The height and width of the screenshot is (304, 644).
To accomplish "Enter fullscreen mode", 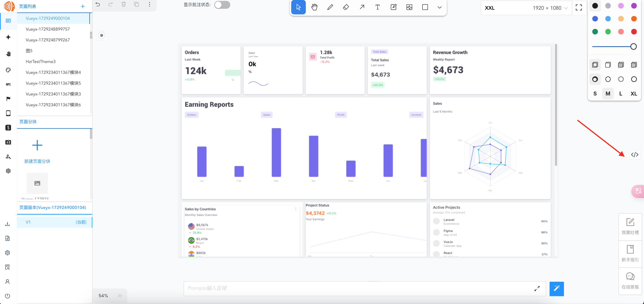I will pos(579,7).
